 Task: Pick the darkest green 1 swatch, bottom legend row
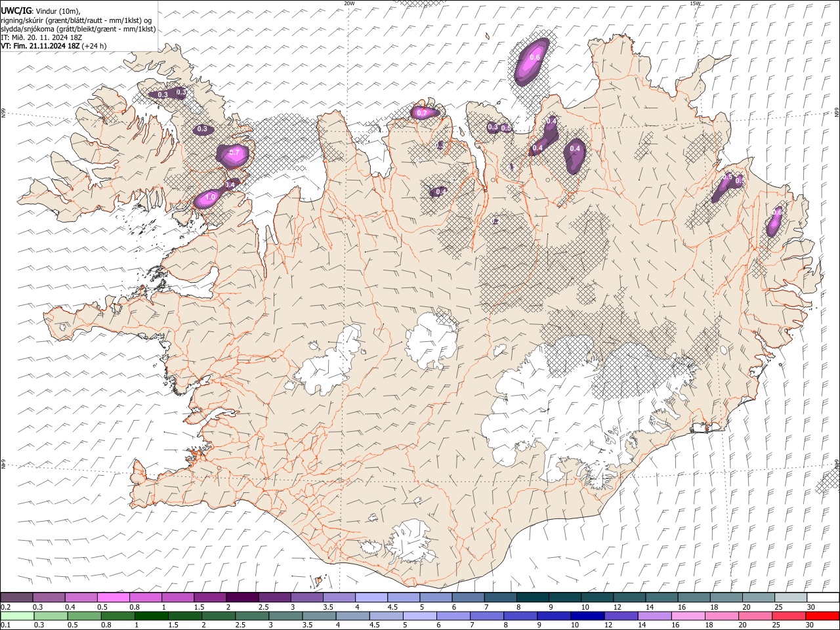coord(151,616)
